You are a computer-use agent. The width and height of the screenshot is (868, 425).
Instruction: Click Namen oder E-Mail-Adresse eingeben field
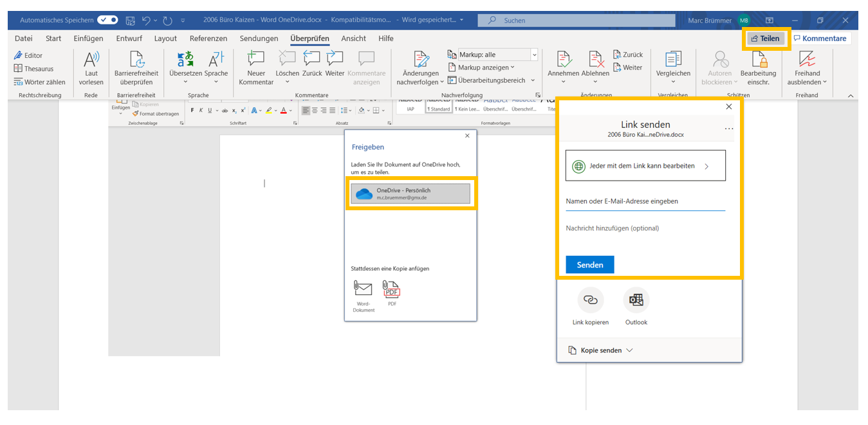[x=645, y=201]
